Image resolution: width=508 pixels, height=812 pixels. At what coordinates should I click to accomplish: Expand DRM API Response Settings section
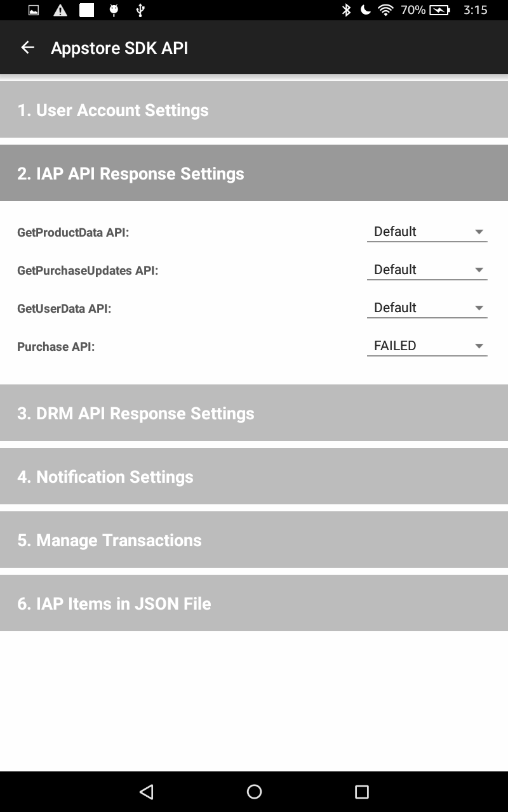click(254, 412)
